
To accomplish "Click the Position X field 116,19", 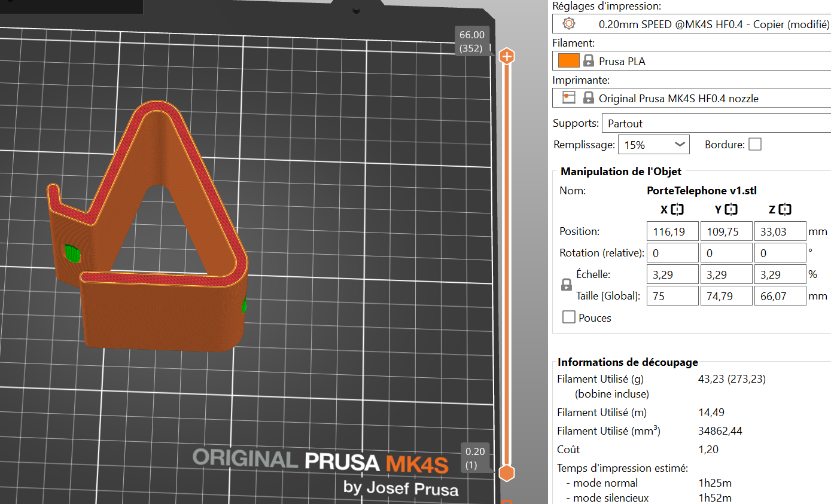I will 672,231.
